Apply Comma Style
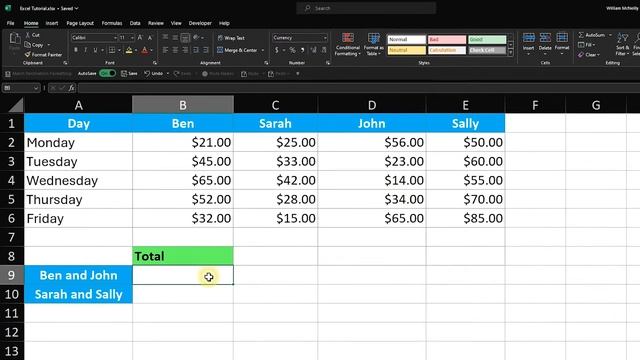The width and height of the screenshot is (640, 360). (302, 50)
